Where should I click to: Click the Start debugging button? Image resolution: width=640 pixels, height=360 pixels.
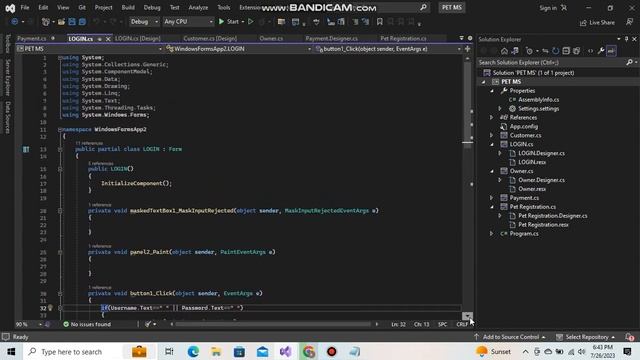click(229, 22)
